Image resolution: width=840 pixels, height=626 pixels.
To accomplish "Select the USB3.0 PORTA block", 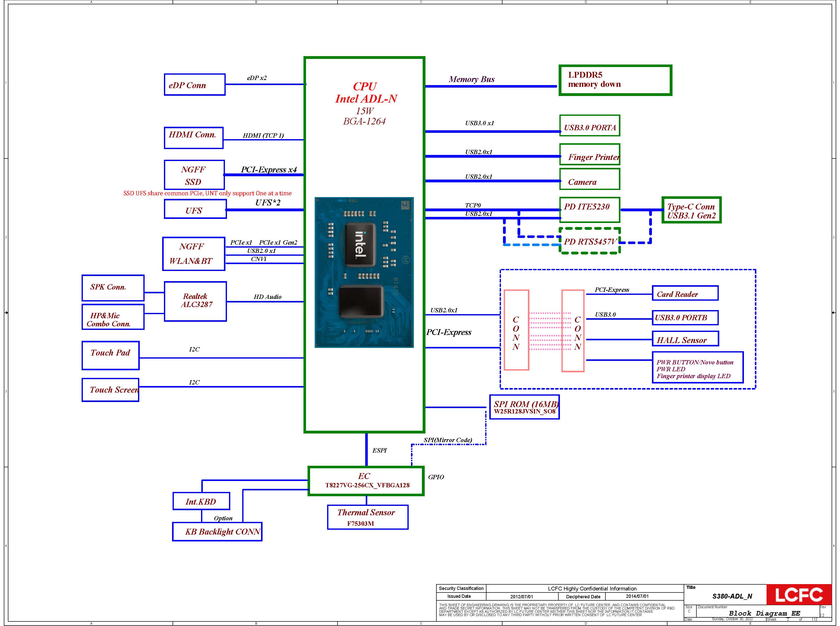I will pyautogui.click(x=589, y=126).
